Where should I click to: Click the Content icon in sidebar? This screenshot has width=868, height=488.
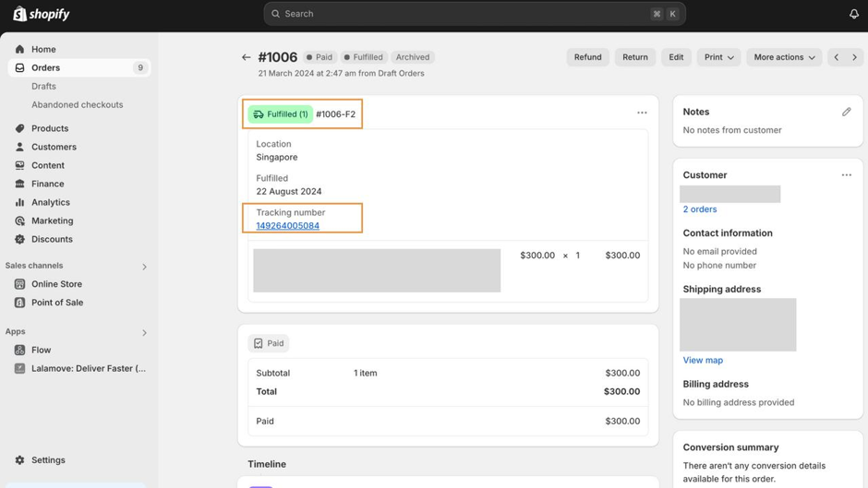pos(20,165)
